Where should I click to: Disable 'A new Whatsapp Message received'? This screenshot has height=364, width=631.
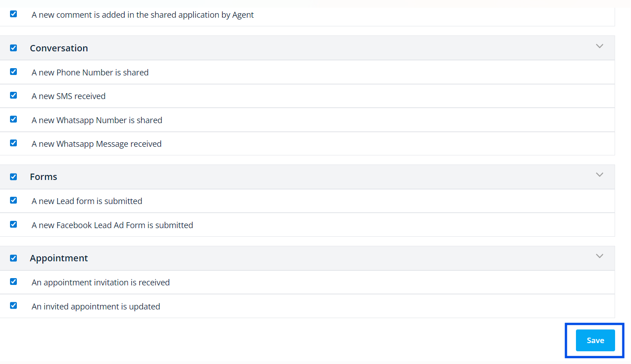click(x=13, y=143)
